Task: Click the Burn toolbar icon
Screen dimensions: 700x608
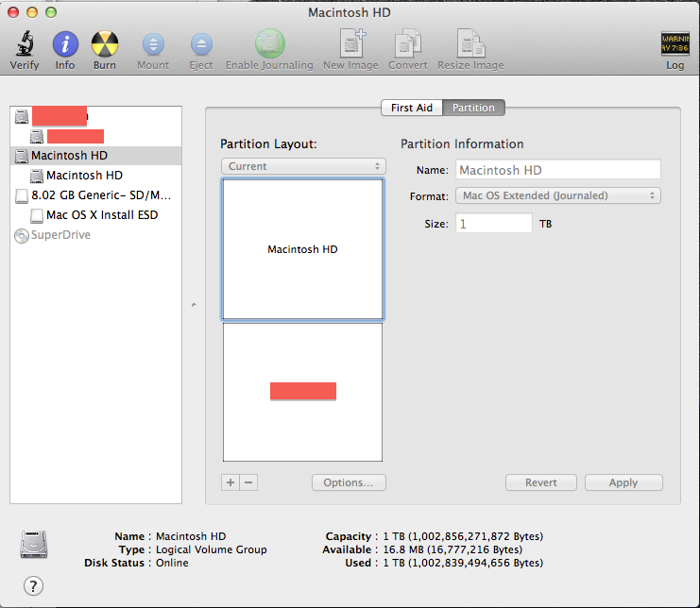Action: tap(105, 43)
